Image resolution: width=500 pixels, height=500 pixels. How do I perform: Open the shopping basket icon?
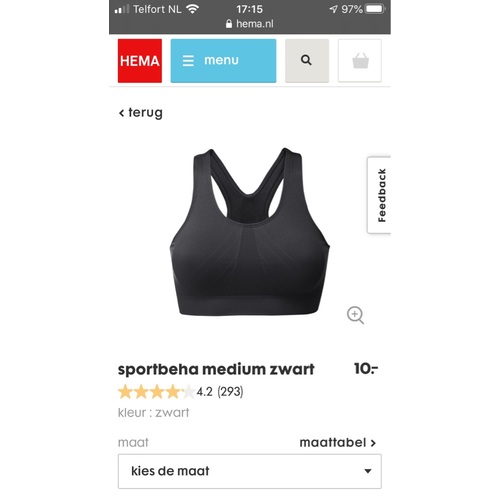pyautogui.click(x=360, y=61)
